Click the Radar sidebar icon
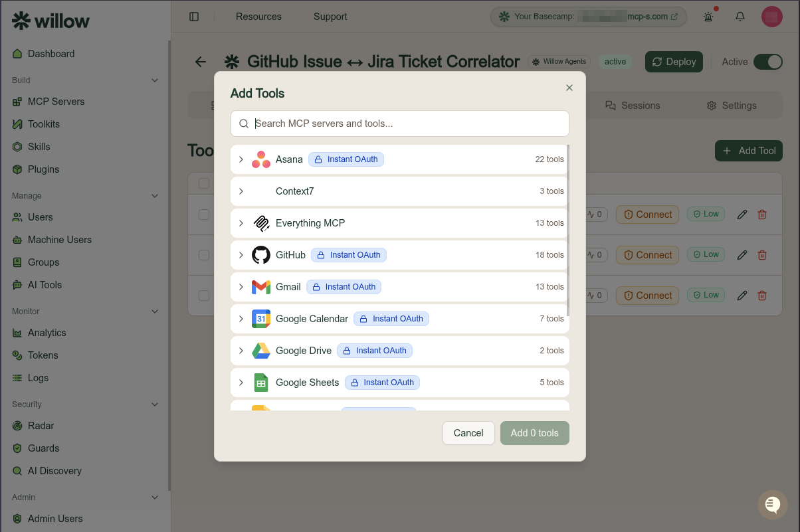The width and height of the screenshot is (800, 532). [x=17, y=426]
